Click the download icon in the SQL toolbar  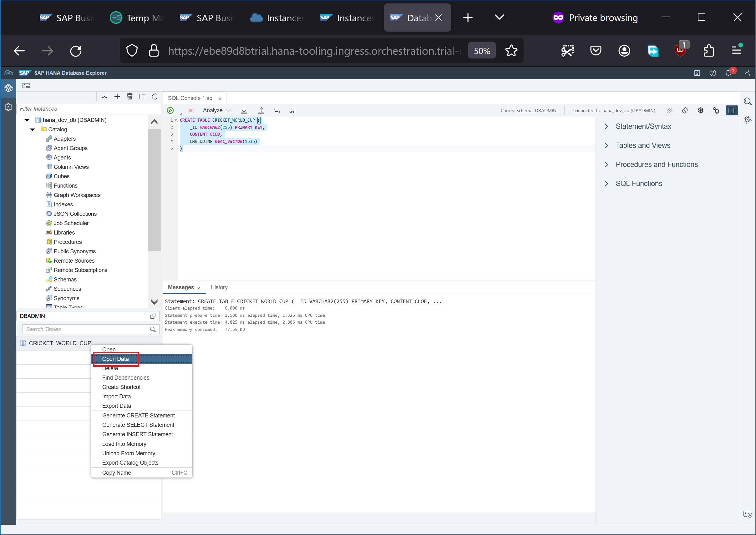[x=244, y=110]
